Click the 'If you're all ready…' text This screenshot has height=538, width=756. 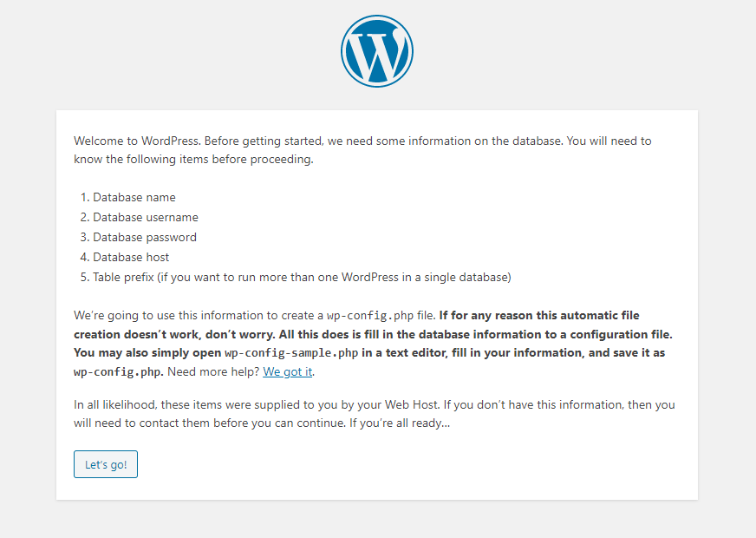pyautogui.click(x=400, y=423)
